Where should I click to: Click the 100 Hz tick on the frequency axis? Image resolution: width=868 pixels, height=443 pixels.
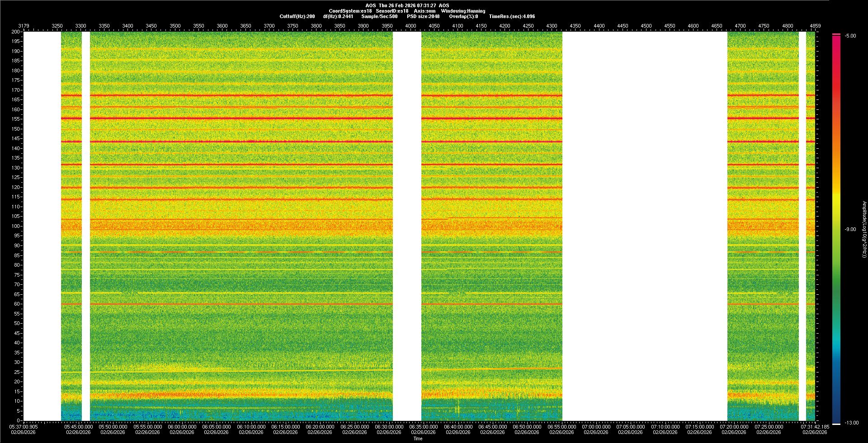tap(16, 226)
